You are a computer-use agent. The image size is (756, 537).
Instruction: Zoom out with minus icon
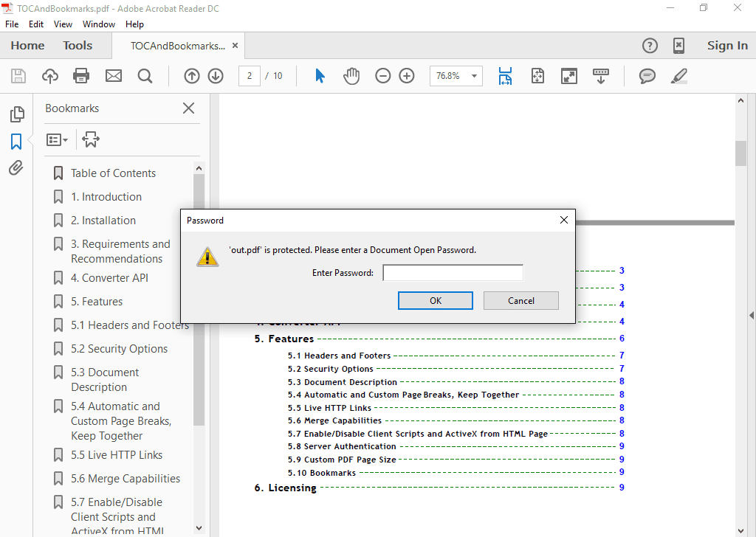383,76
